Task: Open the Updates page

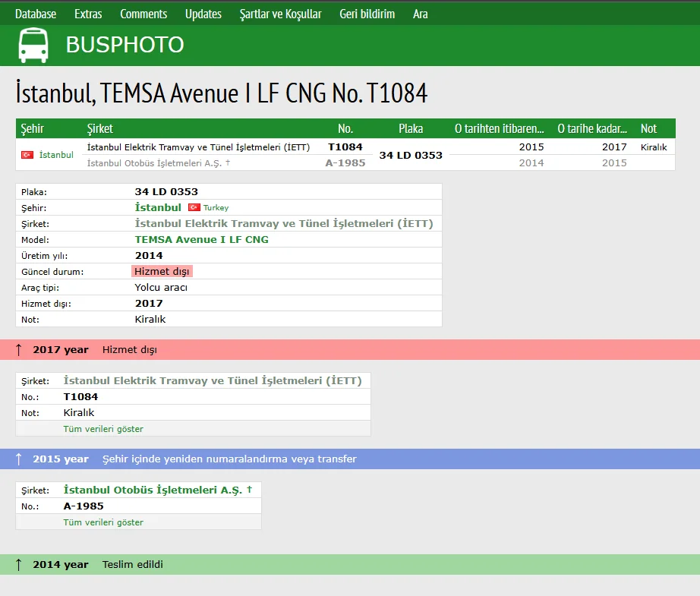Action: pyautogui.click(x=203, y=14)
